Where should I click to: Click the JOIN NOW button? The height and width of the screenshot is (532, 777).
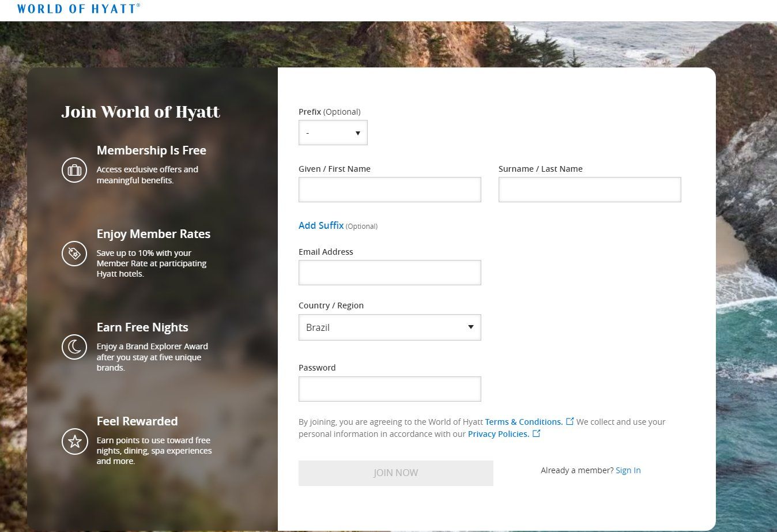(x=396, y=473)
